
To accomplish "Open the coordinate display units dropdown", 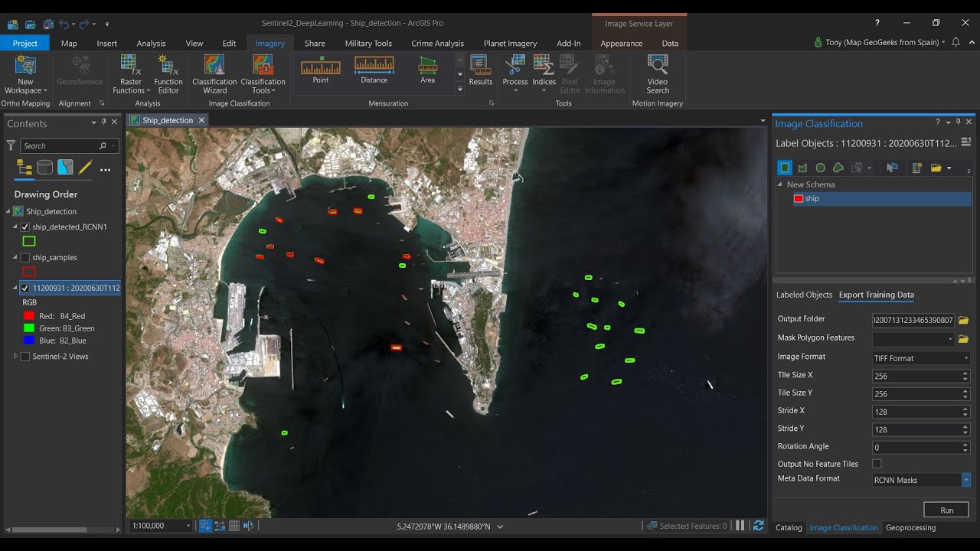I will pyautogui.click(x=501, y=527).
